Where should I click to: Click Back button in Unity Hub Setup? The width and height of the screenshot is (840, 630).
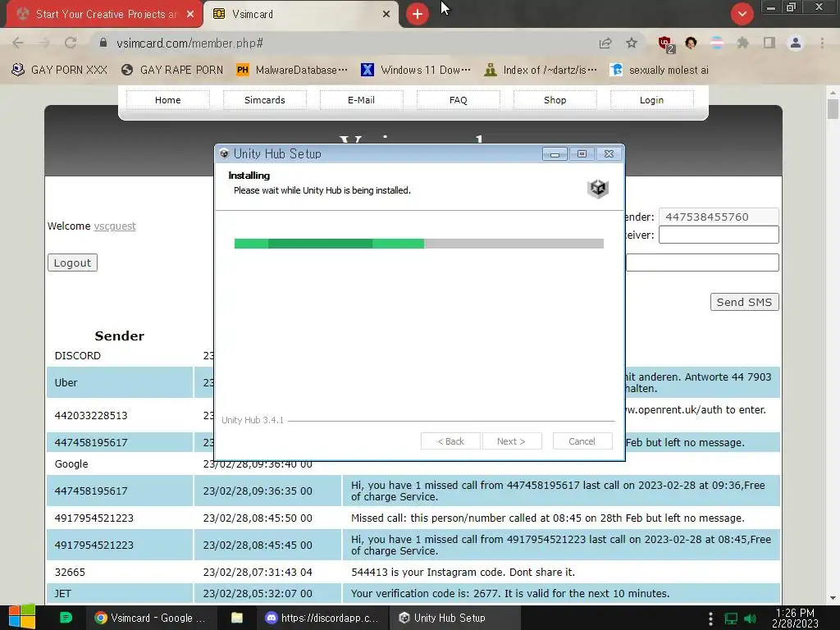[x=450, y=441]
